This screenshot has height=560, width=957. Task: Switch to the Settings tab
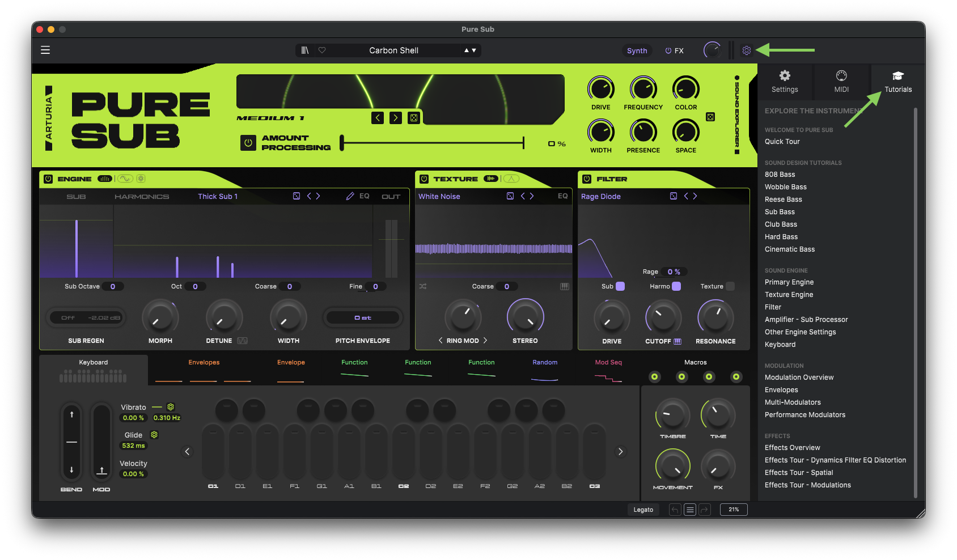[785, 82]
